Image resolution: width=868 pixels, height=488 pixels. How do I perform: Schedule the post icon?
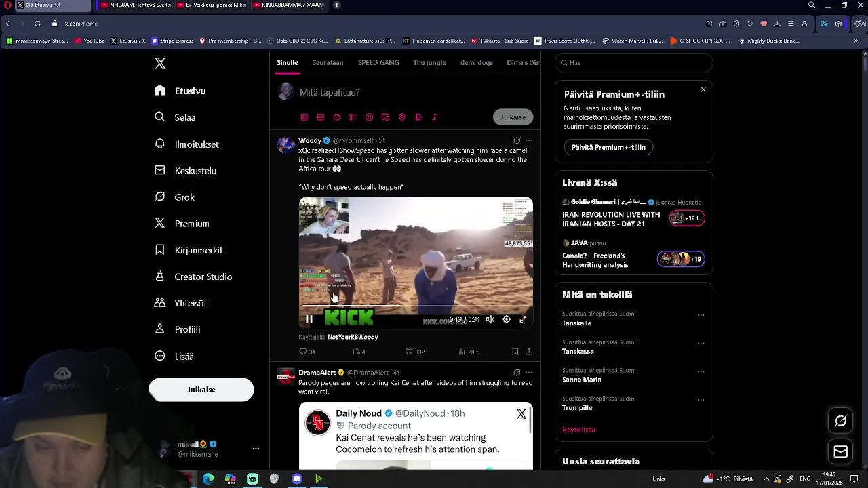(386, 117)
